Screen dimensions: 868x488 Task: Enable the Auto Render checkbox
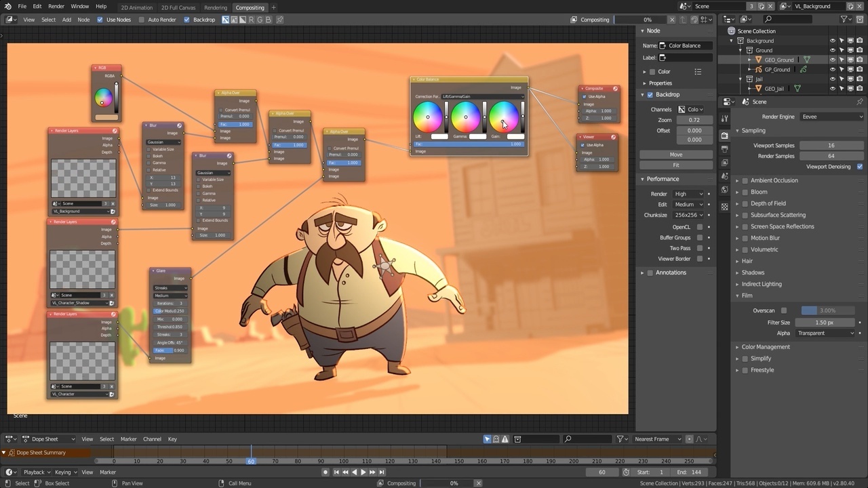[x=142, y=20]
